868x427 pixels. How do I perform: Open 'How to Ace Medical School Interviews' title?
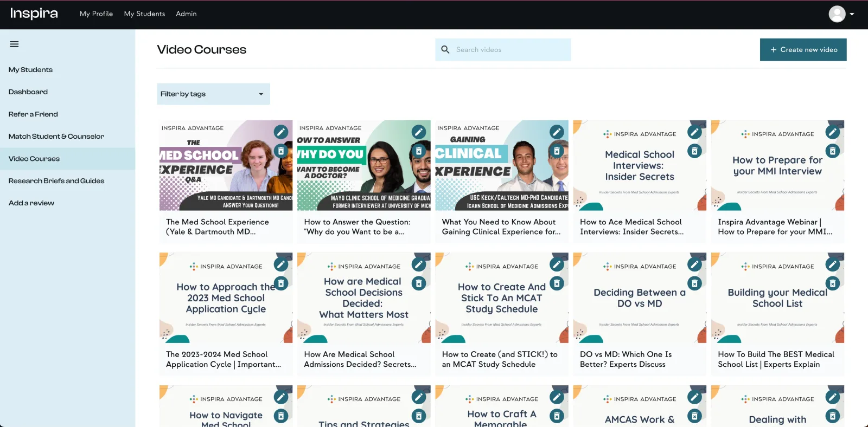(631, 227)
